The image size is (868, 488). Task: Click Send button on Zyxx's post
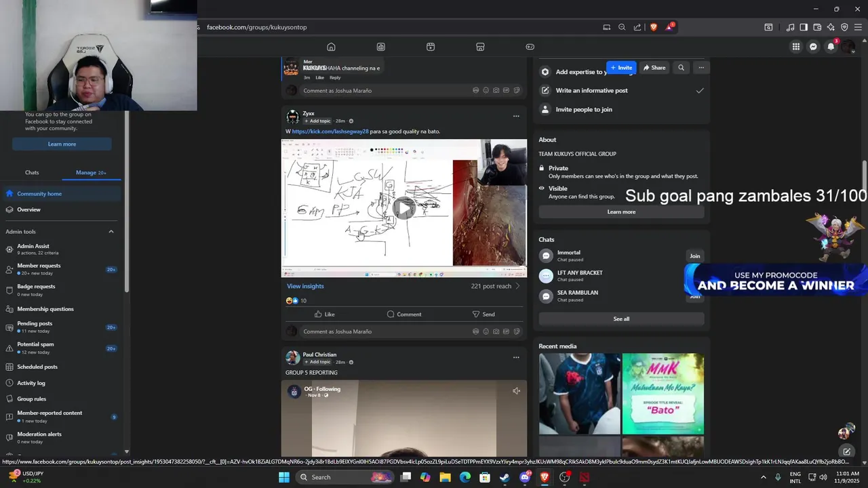484,314
